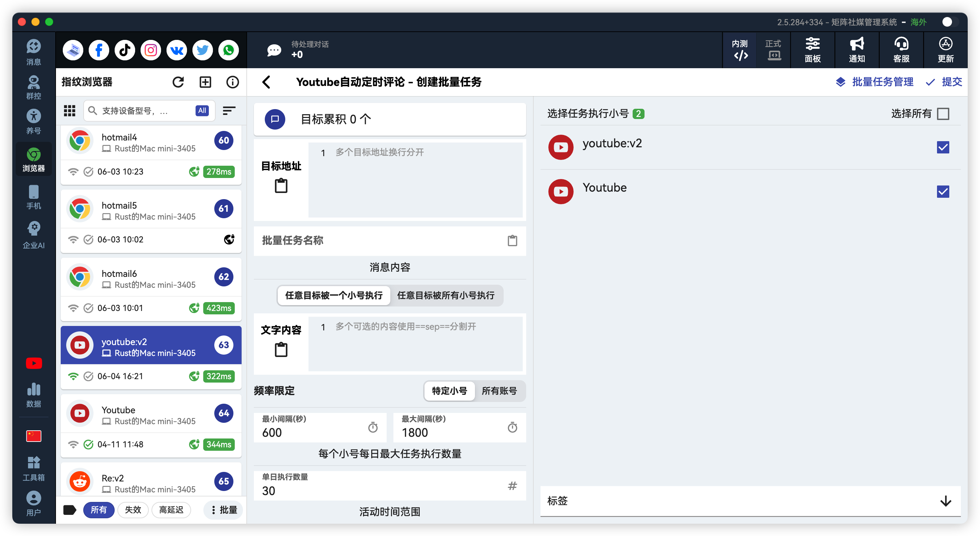Screen dimensions: 980x536
Task: Switch to 内测 beta mode
Action: [739, 50]
